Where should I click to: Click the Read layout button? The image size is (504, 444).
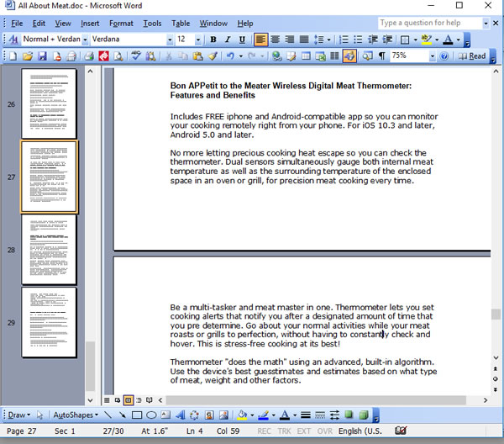coord(471,56)
